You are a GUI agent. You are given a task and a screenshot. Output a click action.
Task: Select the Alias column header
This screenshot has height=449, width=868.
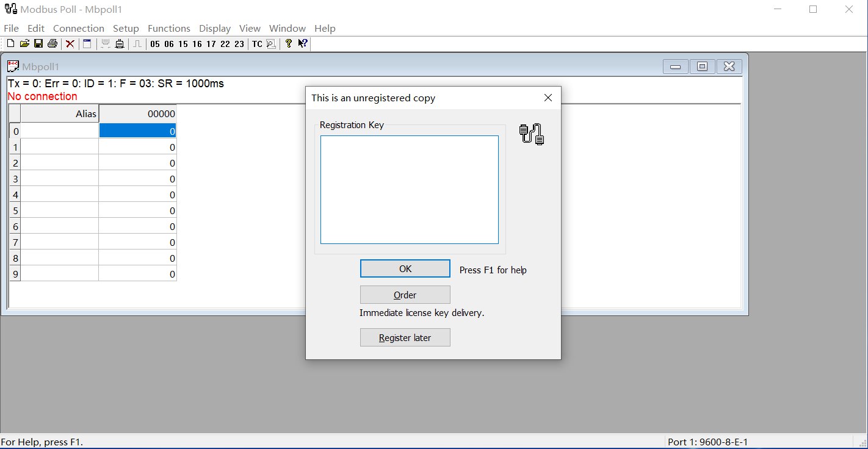(x=60, y=113)
